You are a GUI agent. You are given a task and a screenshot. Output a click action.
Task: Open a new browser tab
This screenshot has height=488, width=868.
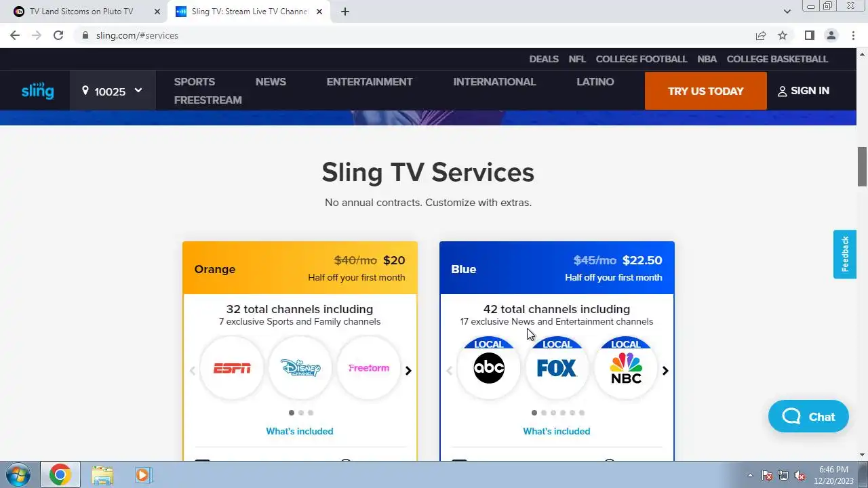[x=344, y=12]
